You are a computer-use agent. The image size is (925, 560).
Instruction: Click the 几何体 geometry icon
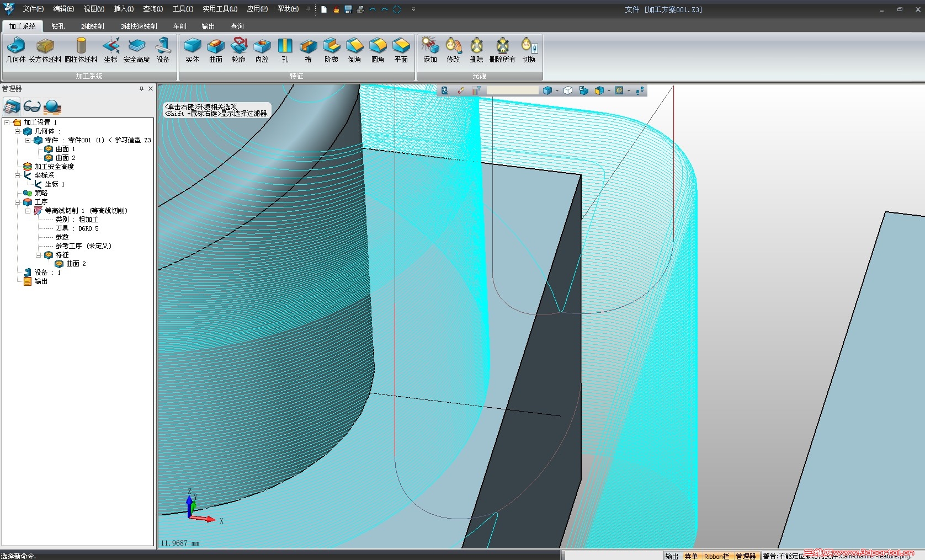coord(15,50)
